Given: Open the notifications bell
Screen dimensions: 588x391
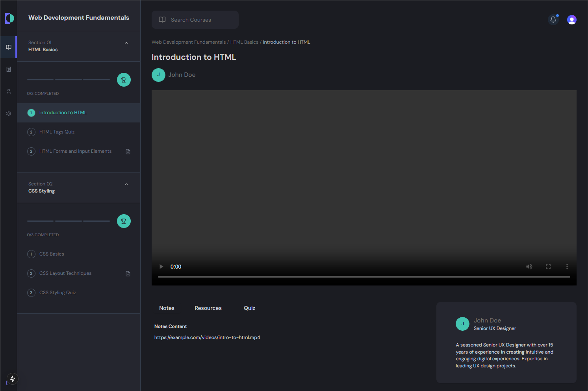Looking at the screenshot, I should pyautogui.click(x=553, y=20).
